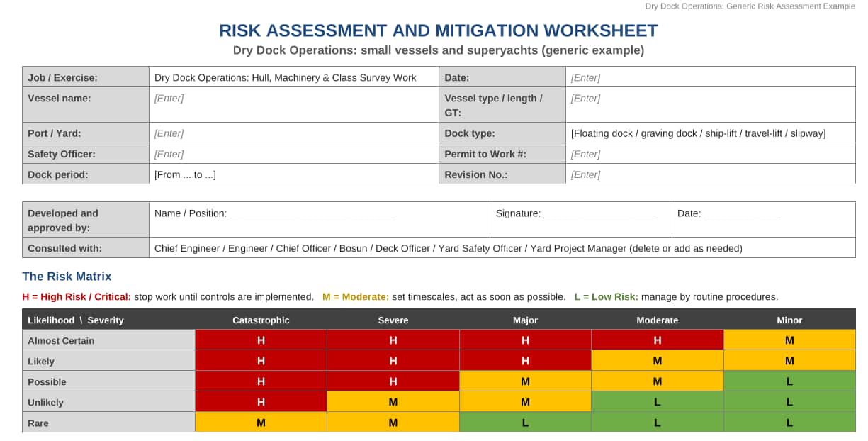The image size is (868, 441).
Task: Select the "Job / Exercise:" label cell
Action: (86, 77)
